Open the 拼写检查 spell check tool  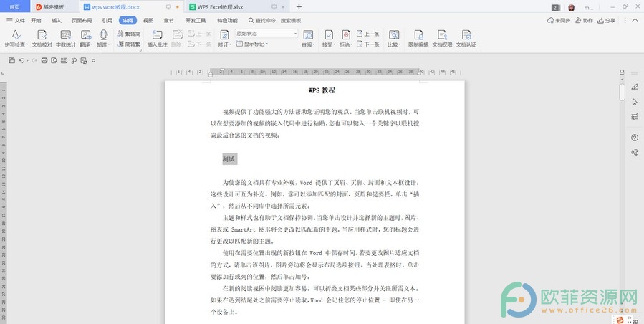click(16, 39)
